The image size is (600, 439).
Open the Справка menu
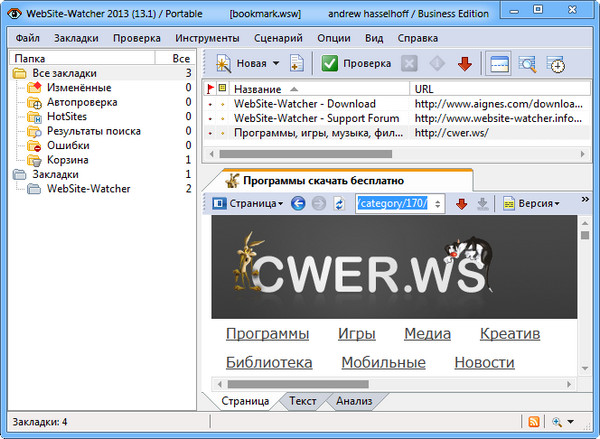417,38
